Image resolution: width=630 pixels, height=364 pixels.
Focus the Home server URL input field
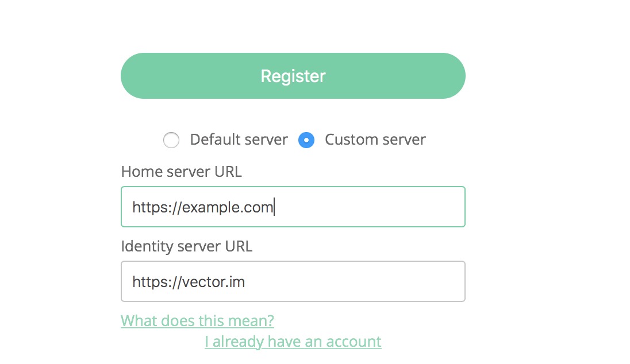(293, 207)
